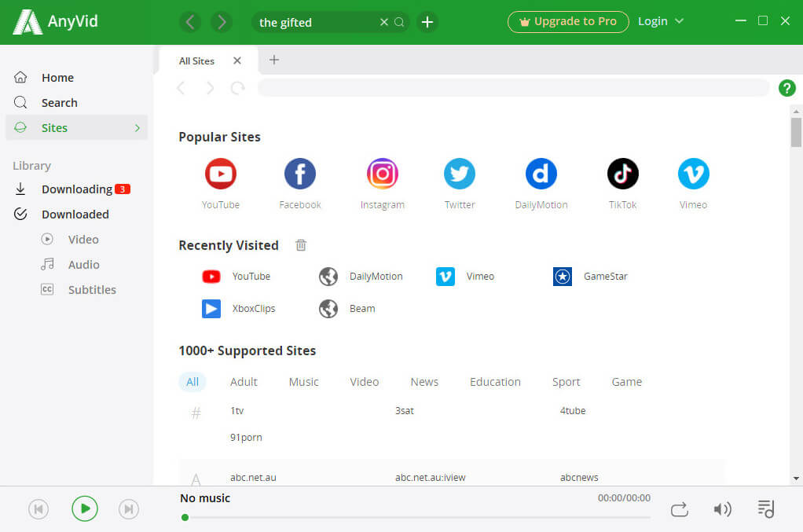Open the abcnews supported site
The height and width of the screenshot is (532, 803).
click(579, 477)
